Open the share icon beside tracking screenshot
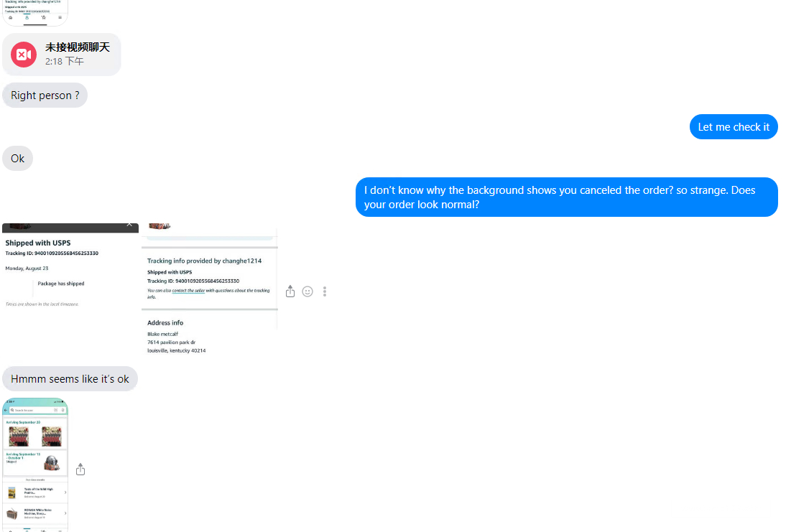Screen dimensions: 786x532 click(x=290, y=291)
